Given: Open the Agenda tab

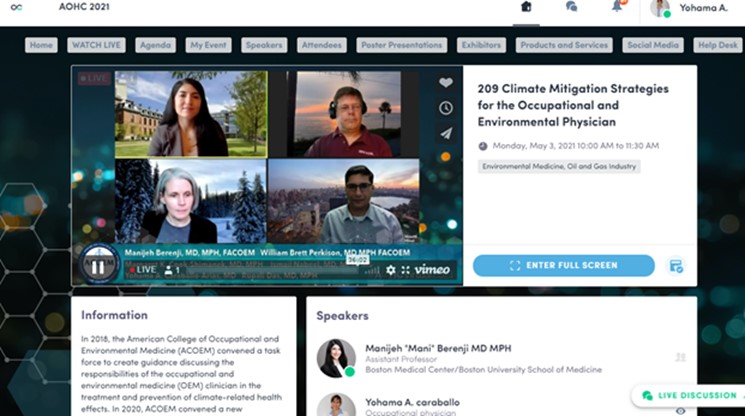Looking at the screenshot, I should click(x=155, y=45).
